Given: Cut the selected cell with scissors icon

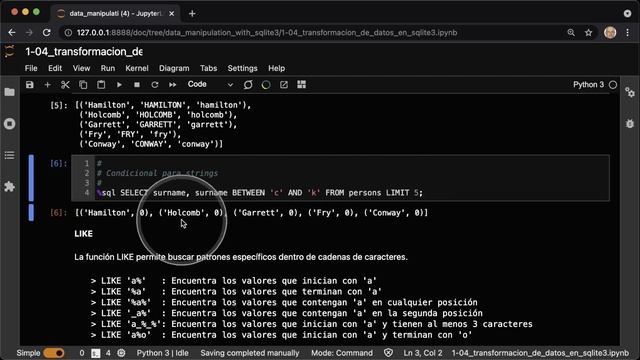Looking at the screenshot, I should point(65,84).
